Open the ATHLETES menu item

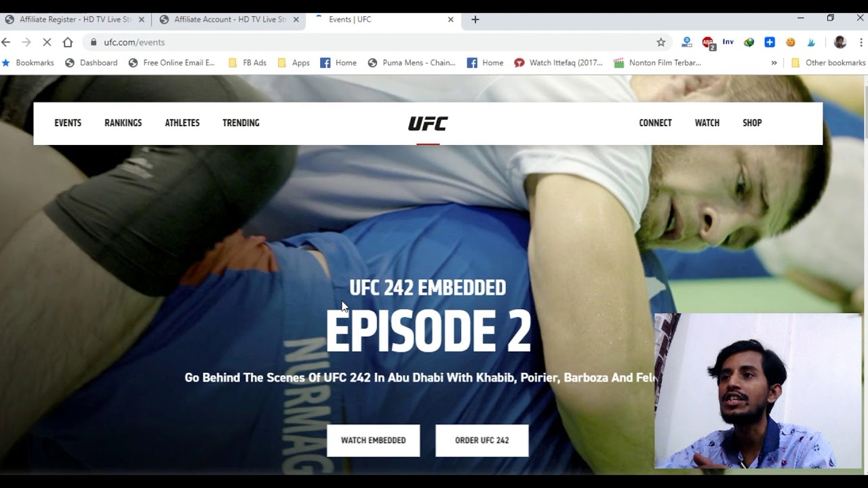pos(182,123)
